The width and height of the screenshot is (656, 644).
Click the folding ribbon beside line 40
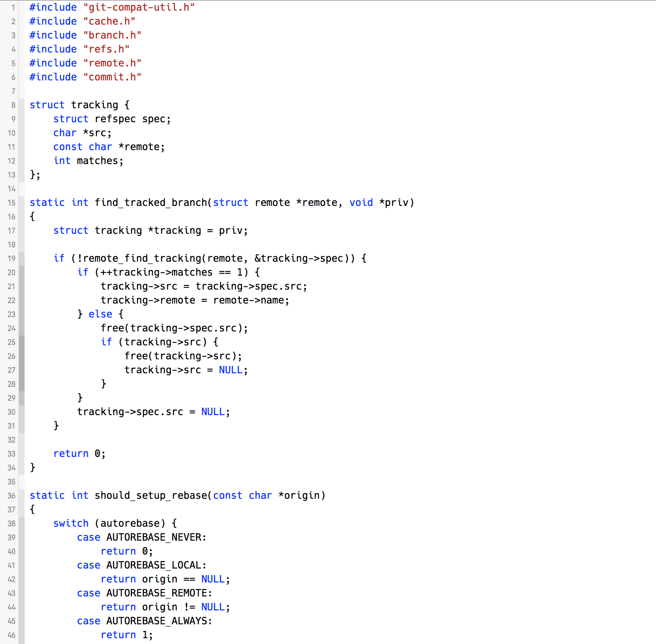click(22, 551)
